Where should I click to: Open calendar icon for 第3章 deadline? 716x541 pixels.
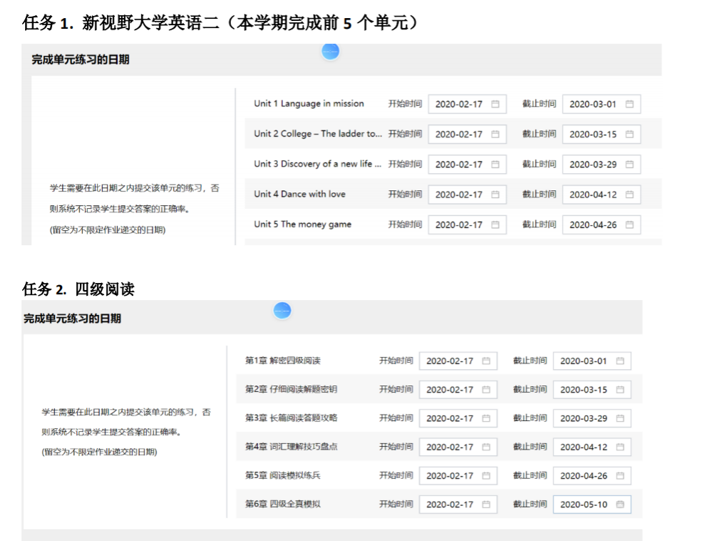point(620,418)
